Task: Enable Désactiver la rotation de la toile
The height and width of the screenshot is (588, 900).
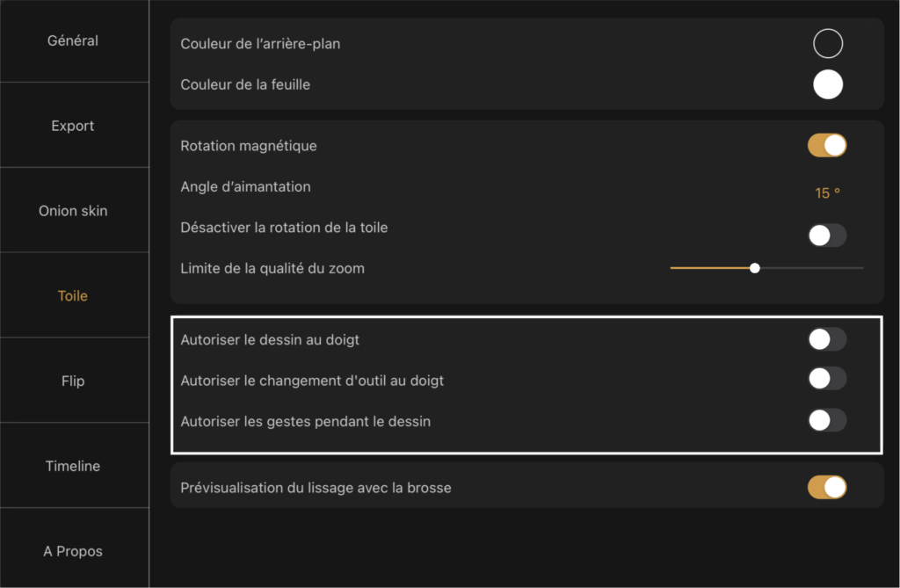Action: [x=827, y=235]
